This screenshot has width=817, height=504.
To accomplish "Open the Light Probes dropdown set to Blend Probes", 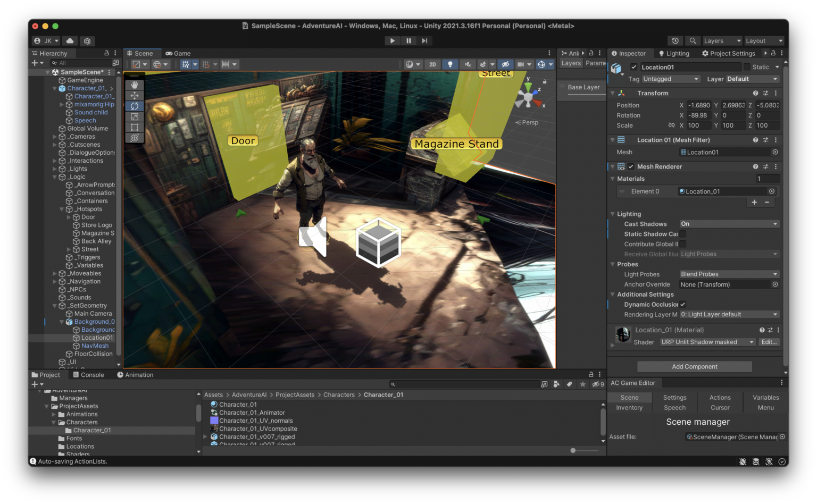I will tap(728, 274).
